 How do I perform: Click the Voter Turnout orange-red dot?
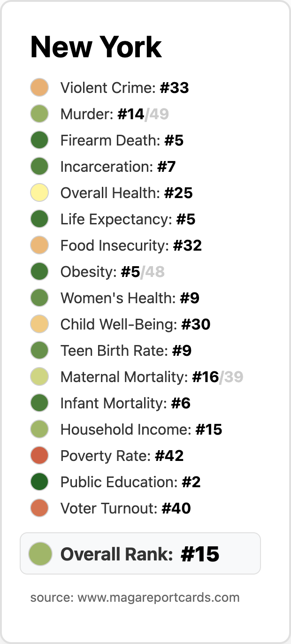[39, 508]
